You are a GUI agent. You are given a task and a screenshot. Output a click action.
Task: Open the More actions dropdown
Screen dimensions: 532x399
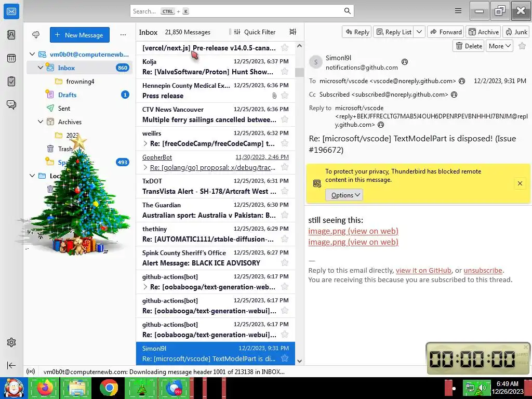pyautogui.click(x=499, y=46)
